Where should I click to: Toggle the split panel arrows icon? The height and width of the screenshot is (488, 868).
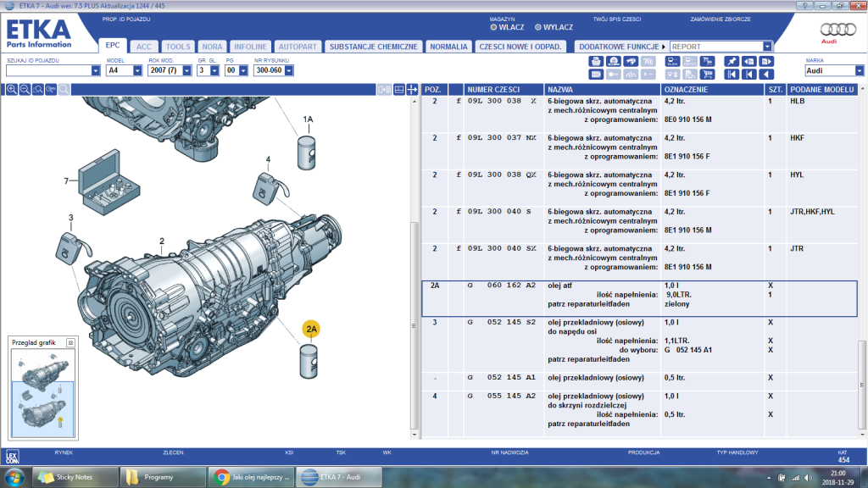(x=413, y=90)
